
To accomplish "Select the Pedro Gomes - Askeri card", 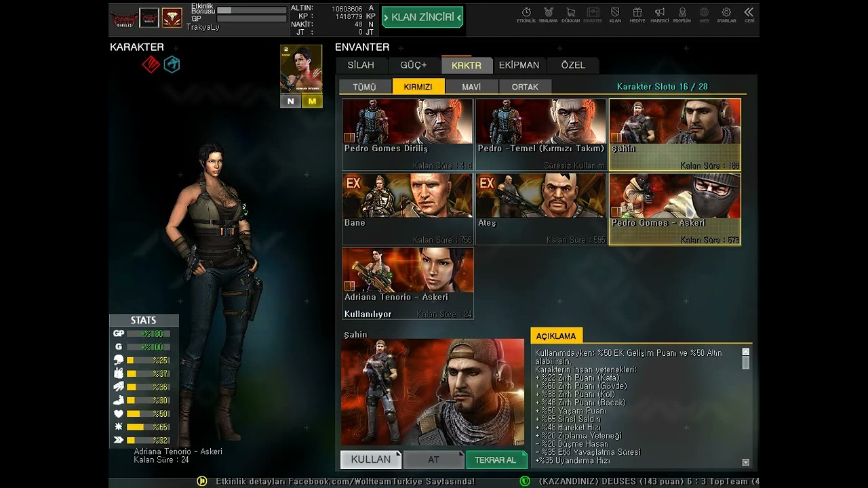I will click(675, 209).
